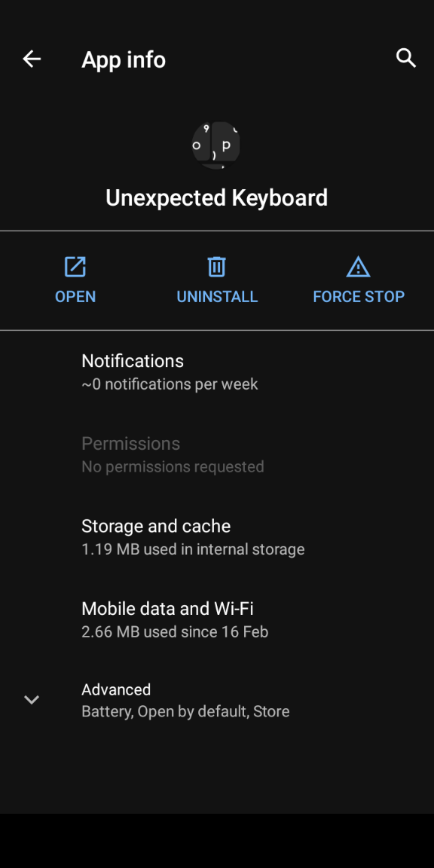
Task: Select the greyed-out Permissions entry
Action: (x=217, y=454)
